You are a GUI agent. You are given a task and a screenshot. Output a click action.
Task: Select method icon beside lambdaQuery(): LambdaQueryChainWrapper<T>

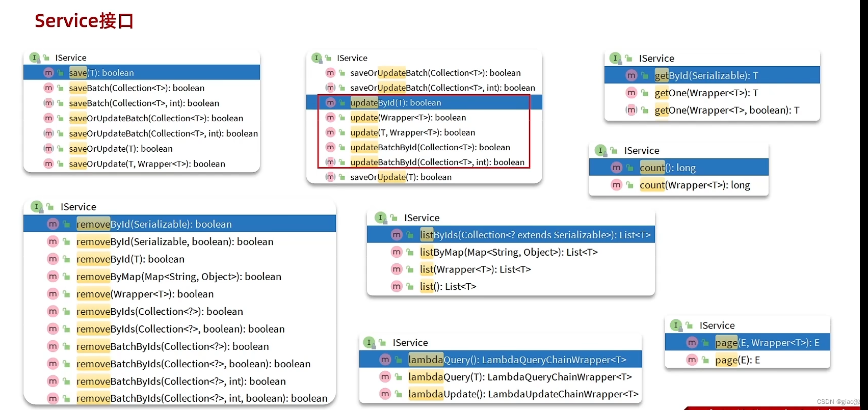(x=385, y=360)
